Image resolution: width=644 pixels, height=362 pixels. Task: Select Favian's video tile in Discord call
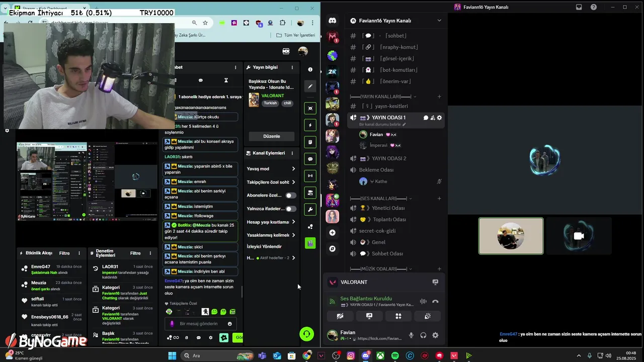coord(511,236)
